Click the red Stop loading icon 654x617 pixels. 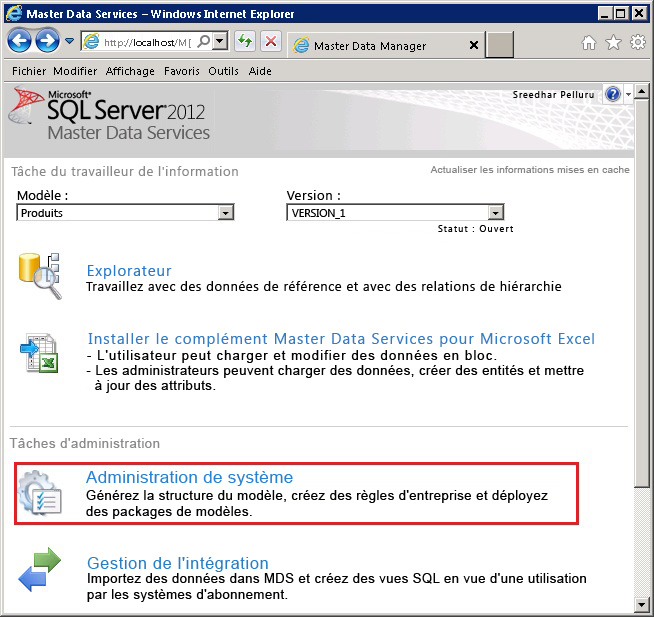(271, 41)
